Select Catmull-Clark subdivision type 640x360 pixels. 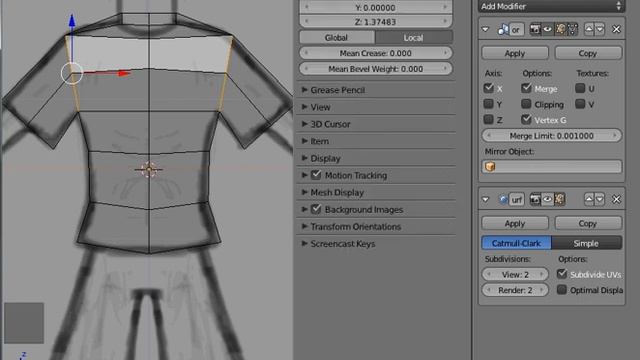click(x=516, y=243)
